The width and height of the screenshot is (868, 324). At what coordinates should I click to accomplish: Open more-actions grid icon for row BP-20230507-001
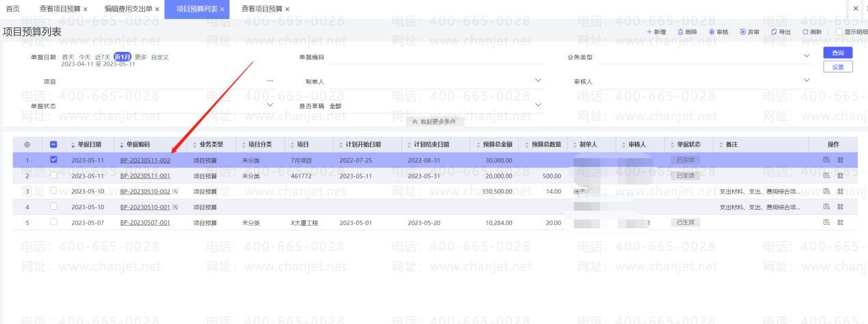[840, 222]
